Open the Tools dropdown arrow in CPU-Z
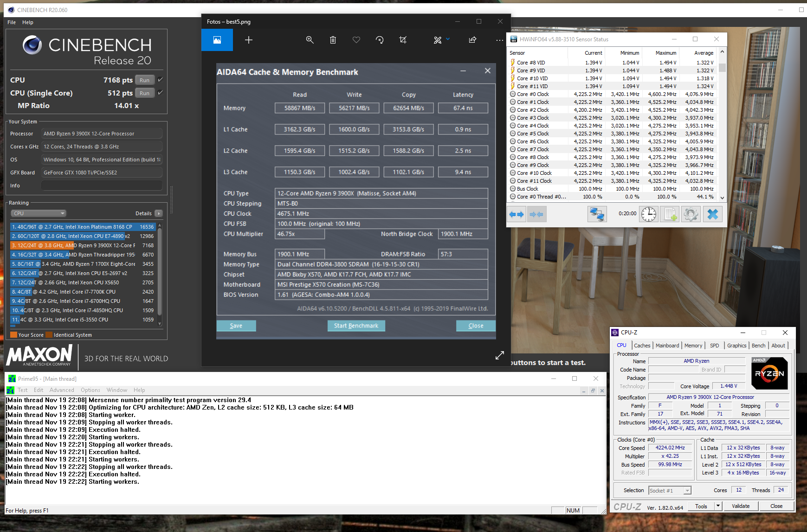The image size is (807, 532). tap(718, 506)
